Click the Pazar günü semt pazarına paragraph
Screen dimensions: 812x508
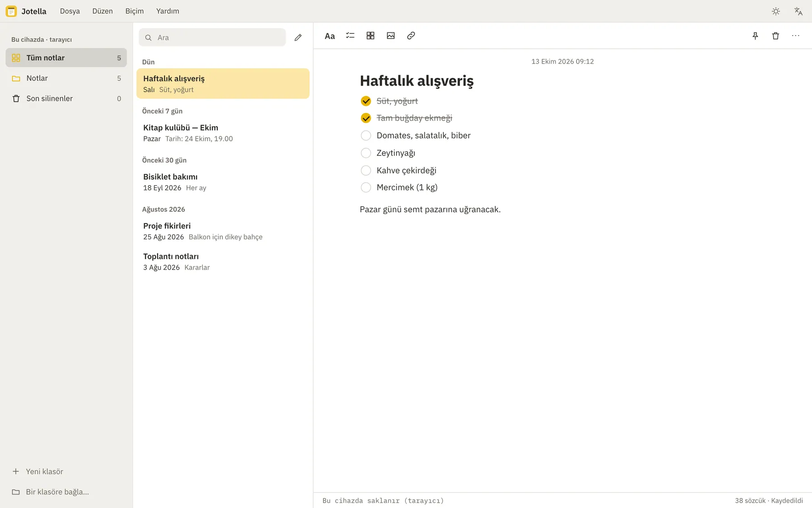[x=430, y=210]
